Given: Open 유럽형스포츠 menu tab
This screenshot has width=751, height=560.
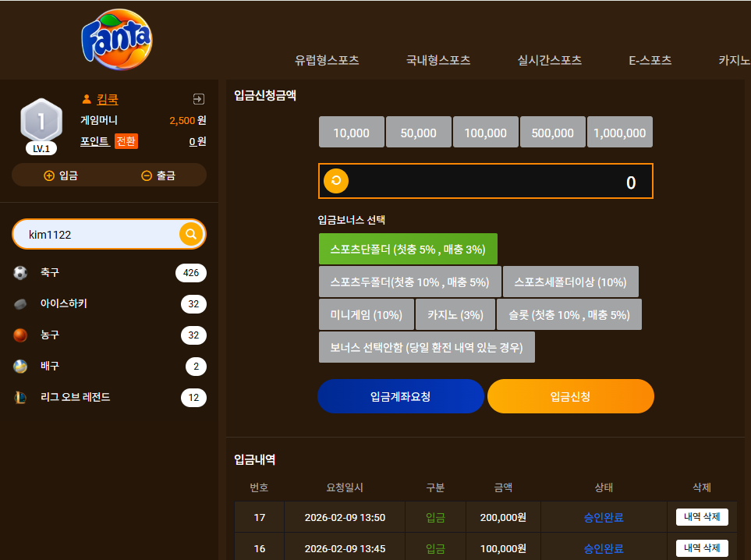Looking at the screenshot, I should (x=327, y=60).
